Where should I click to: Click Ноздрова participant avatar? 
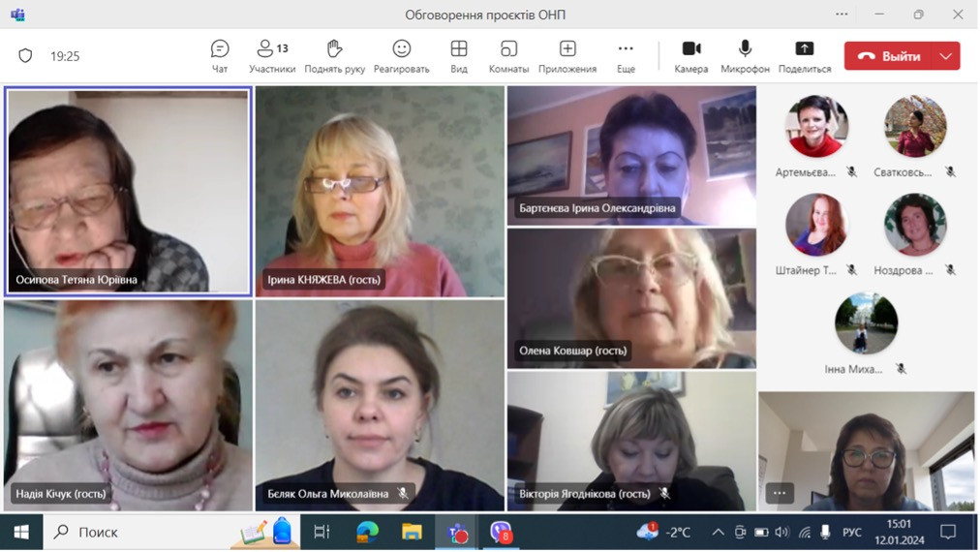coord(916,225)
